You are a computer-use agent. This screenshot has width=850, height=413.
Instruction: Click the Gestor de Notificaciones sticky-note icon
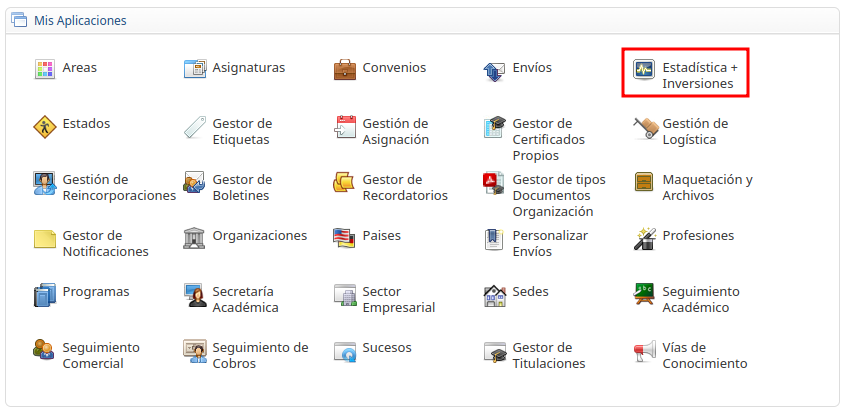[44, 239]
